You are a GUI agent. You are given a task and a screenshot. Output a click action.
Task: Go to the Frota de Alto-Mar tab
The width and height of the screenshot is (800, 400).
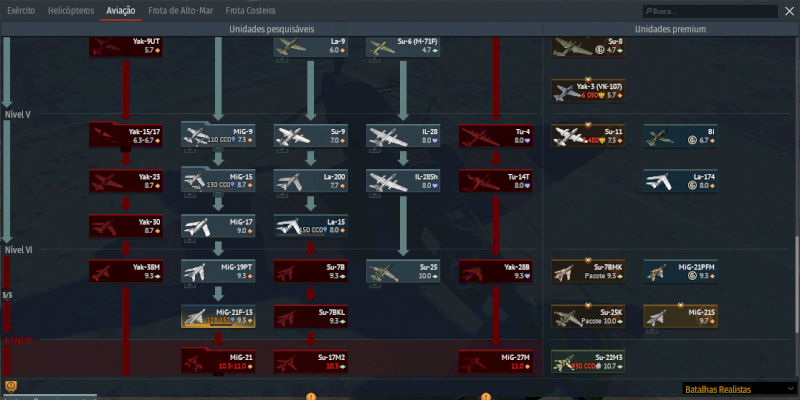[181, 11]
